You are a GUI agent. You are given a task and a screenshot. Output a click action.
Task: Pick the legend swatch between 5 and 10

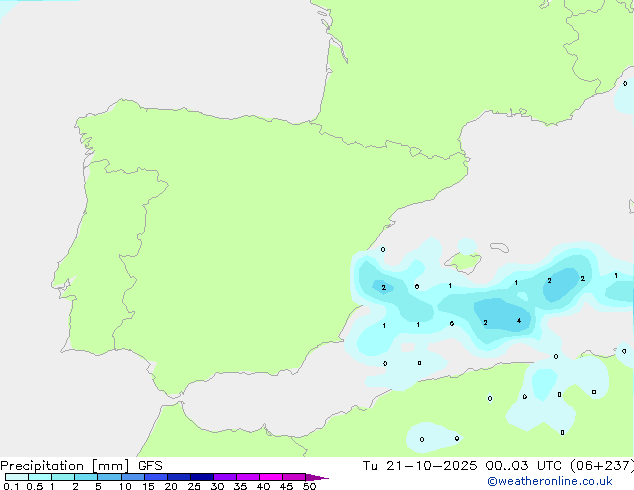(x=109, y=477)
